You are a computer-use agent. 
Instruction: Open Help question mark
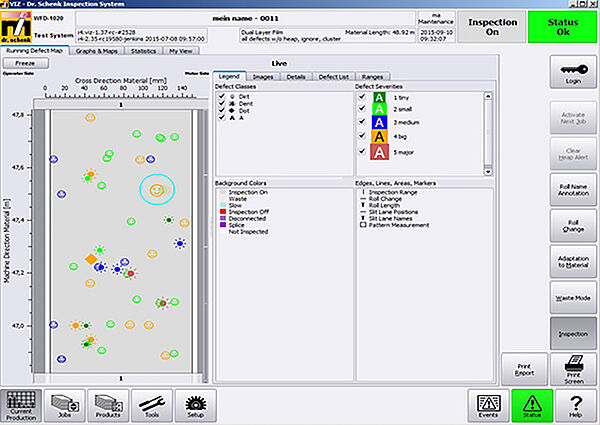tap(576, 405)
